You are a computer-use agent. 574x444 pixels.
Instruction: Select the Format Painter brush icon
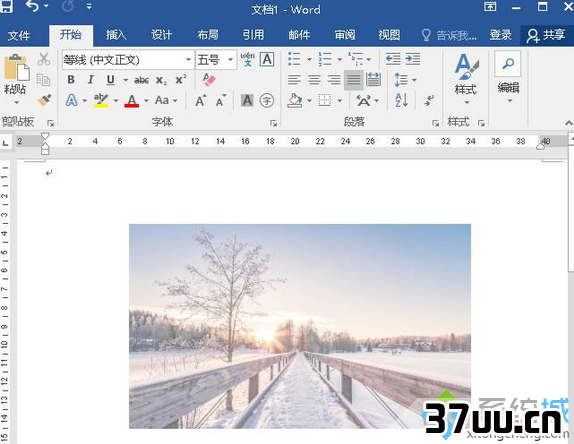44,100
